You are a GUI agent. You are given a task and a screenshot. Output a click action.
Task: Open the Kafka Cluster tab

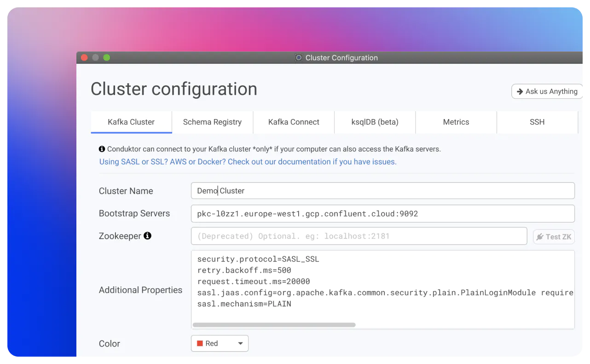coord(131,122)
